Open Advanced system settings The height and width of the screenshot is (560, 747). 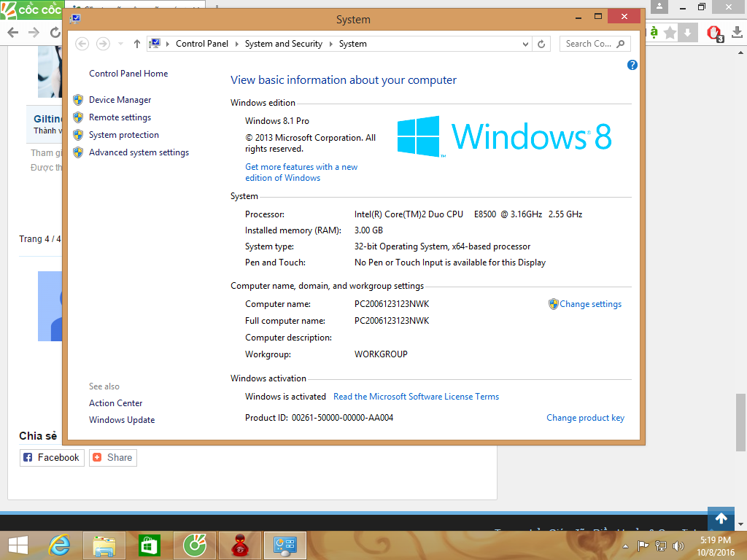pyautogui.click(x=139, y=152)
